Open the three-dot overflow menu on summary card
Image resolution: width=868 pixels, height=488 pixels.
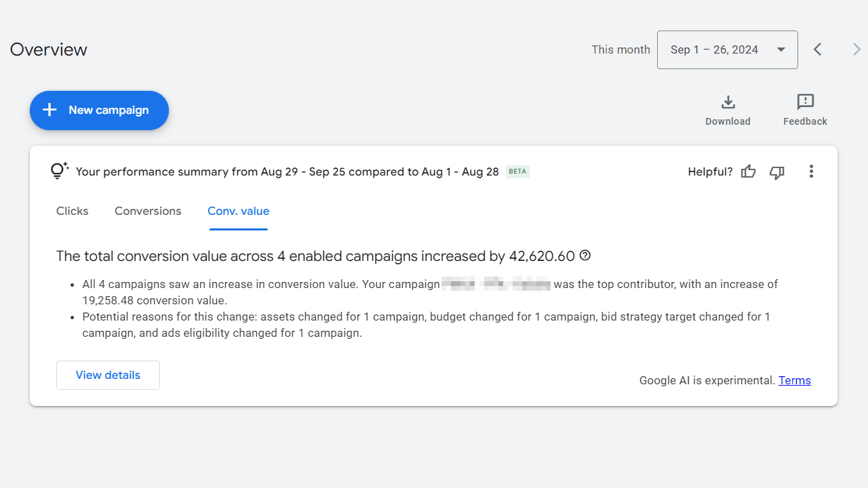pyautogui.click(x=811, y=171)
